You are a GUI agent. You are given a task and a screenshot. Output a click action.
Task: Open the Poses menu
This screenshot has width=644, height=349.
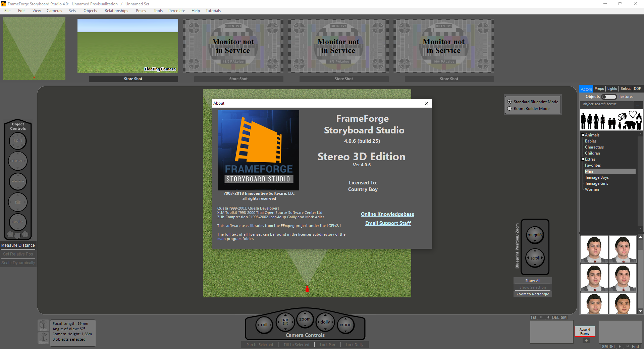(141, 11)
